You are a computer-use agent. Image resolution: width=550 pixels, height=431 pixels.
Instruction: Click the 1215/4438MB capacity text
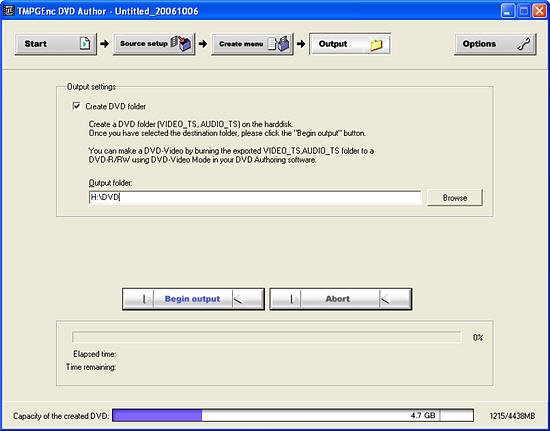pos(512,416)
